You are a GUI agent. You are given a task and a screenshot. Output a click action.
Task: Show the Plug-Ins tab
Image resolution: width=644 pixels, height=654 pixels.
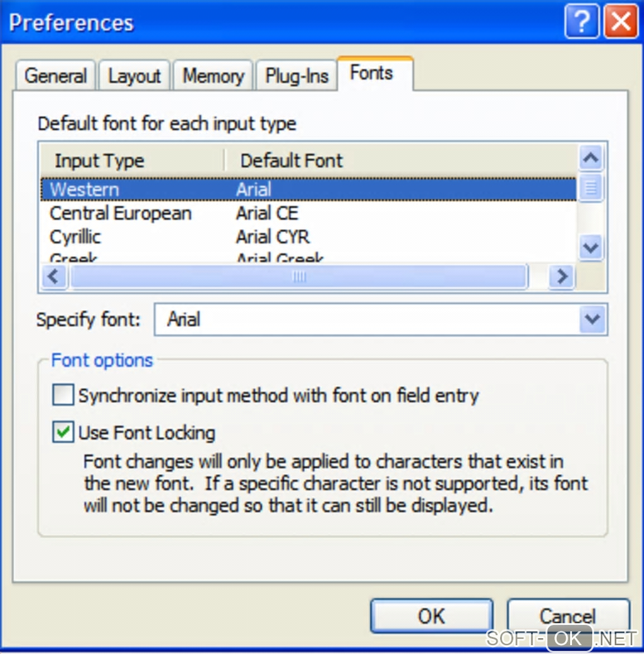click(297, 76)
